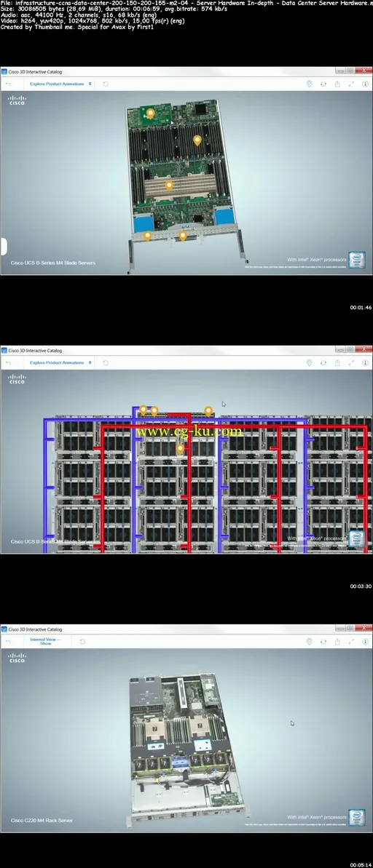This screenshot has width=373, height=868.
Task: Click front-left hotspot pin on blade faceplate
Action: click(147, 236)
